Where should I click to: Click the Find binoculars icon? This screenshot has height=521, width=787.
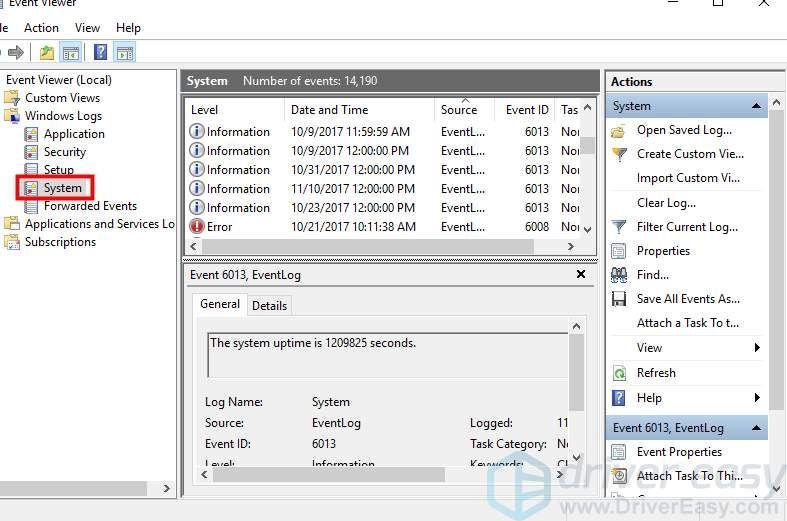pyautogui.click(x=619, y=275)
